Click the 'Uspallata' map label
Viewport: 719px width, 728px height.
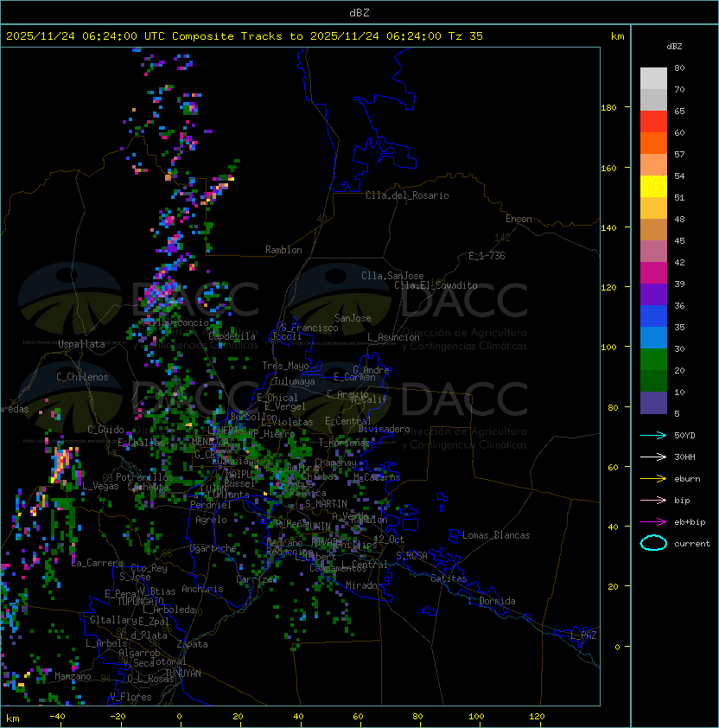pyautogui.click(x=81, y=344)
